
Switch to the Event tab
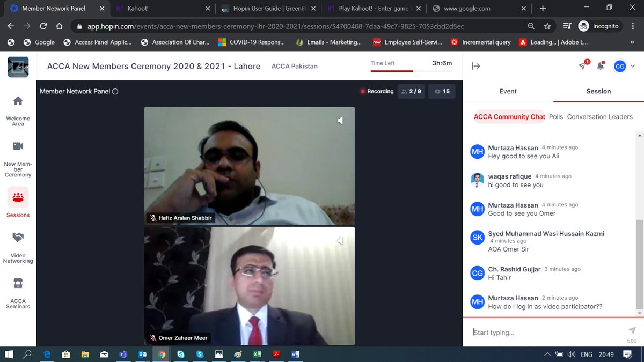(x=508, y=92)
